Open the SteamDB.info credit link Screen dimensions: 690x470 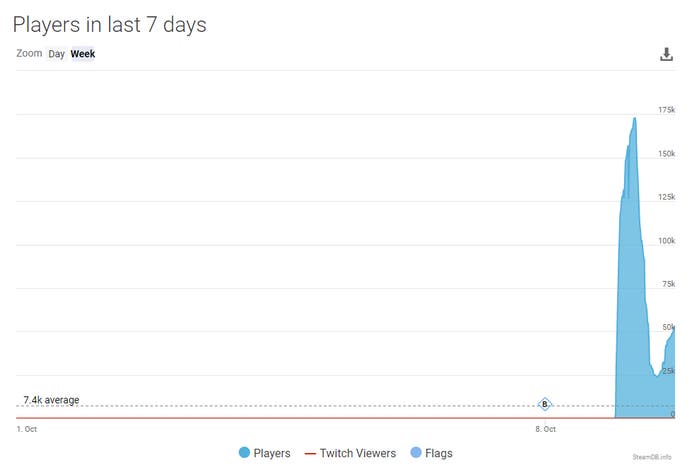coord(652,457)
